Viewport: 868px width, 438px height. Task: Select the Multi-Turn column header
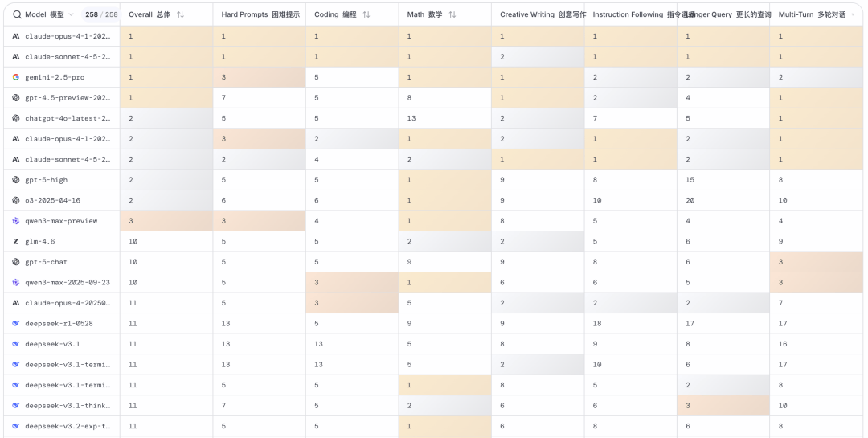812,14
